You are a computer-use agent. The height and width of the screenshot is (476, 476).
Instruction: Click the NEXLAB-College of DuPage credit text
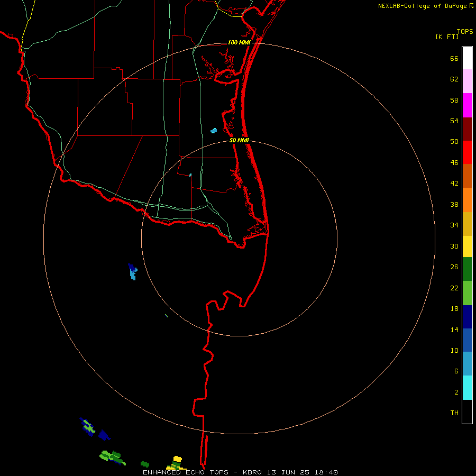click(422, 6)
